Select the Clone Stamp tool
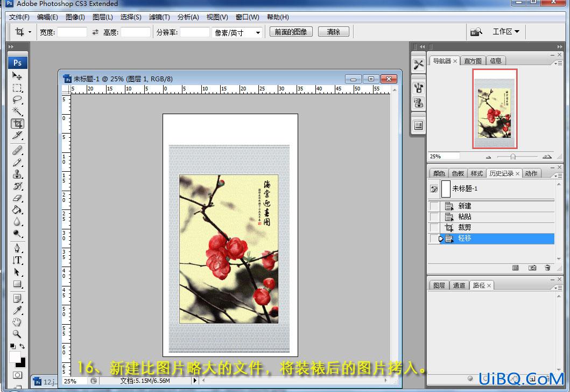Image resolution: width=570 pixels, height=392 pixels. tap(17, 174)
